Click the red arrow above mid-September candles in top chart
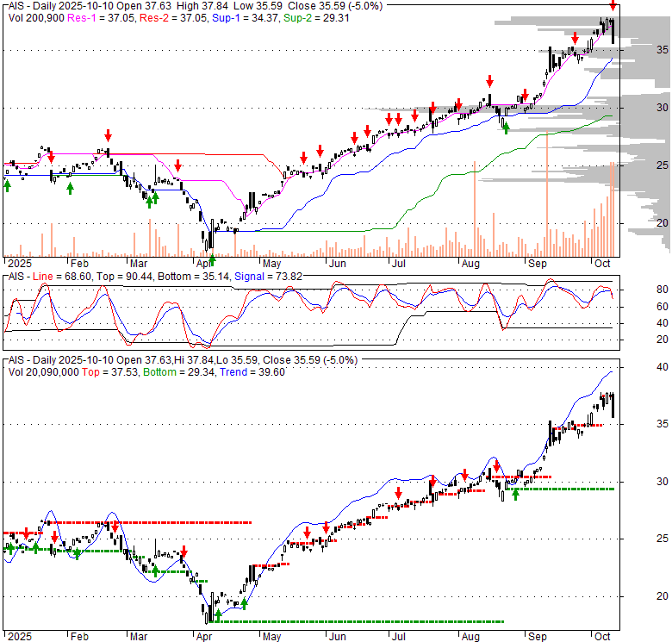The image size is (672, 642). [x=575, y=38]
